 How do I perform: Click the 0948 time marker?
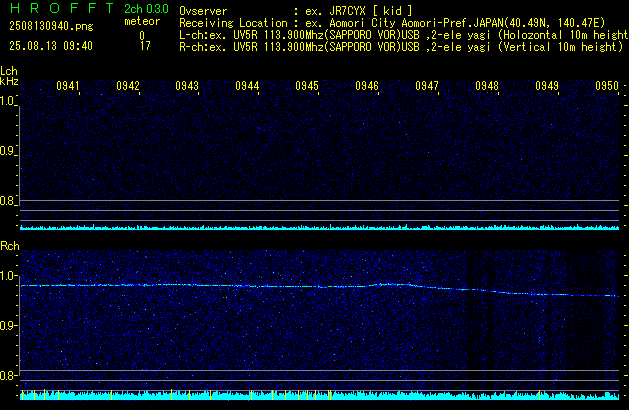[487, 86]
